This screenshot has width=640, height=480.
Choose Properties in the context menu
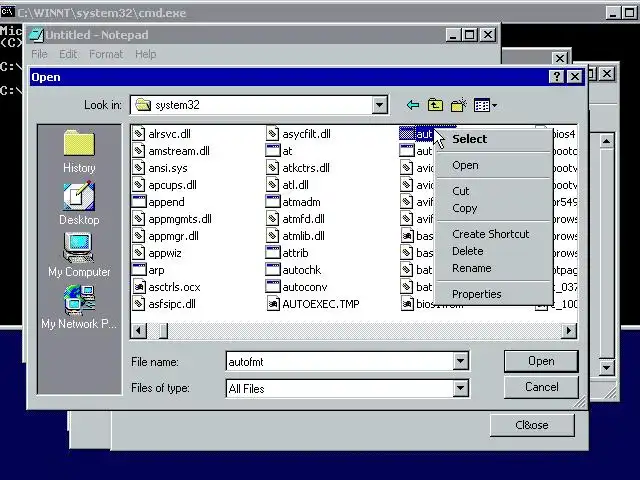coord(493,294)
